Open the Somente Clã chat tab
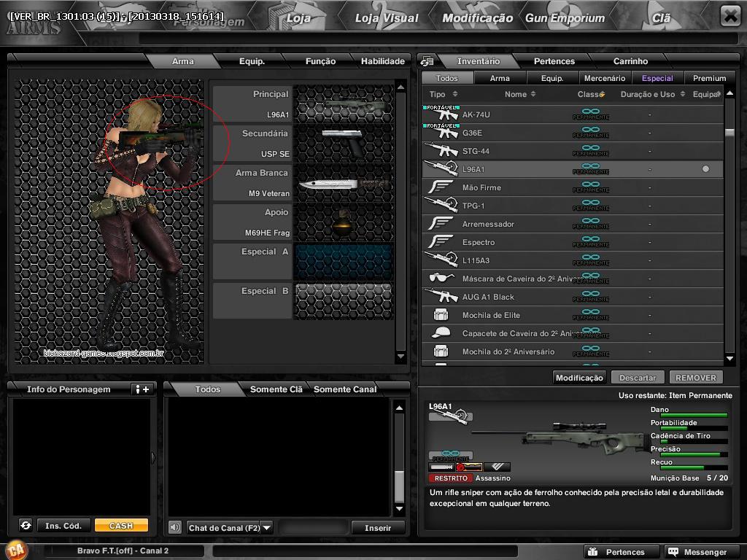The image size is (747, 560). (x=278, y=389)
